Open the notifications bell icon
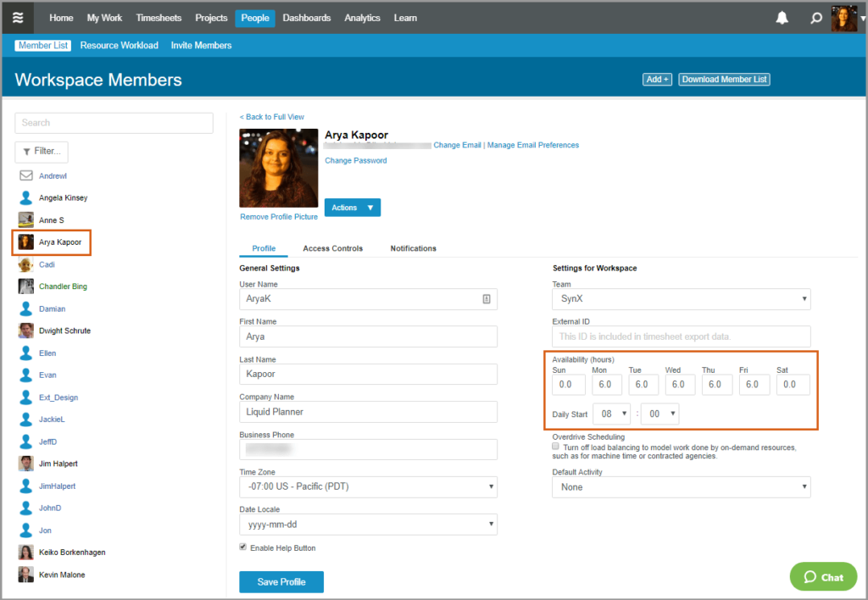 [x=782, y=18]
